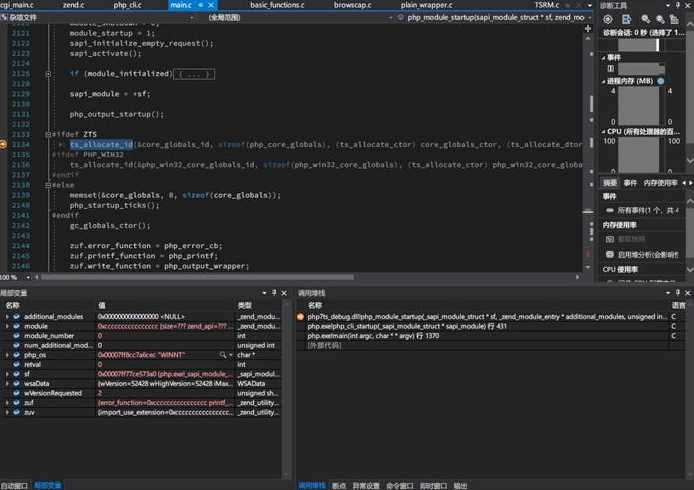The image size is (694, 490).
Task: Click the variable icon of the wsaData row
Action: click(16, 384)
